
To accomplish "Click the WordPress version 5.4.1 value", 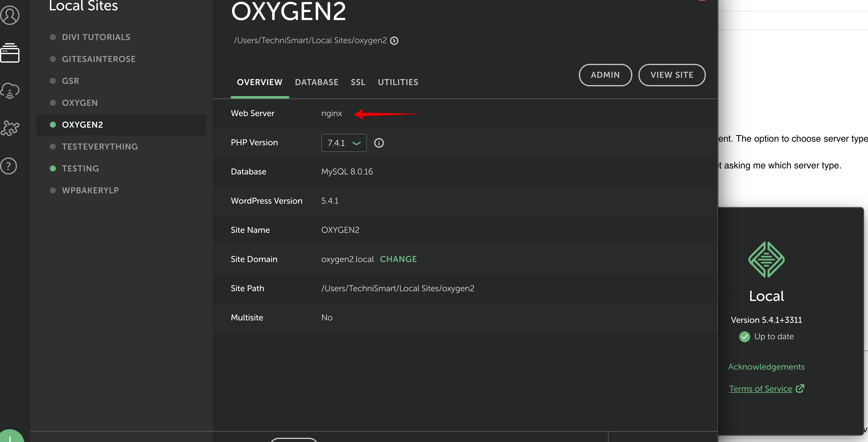I will (x=330, y=201).
